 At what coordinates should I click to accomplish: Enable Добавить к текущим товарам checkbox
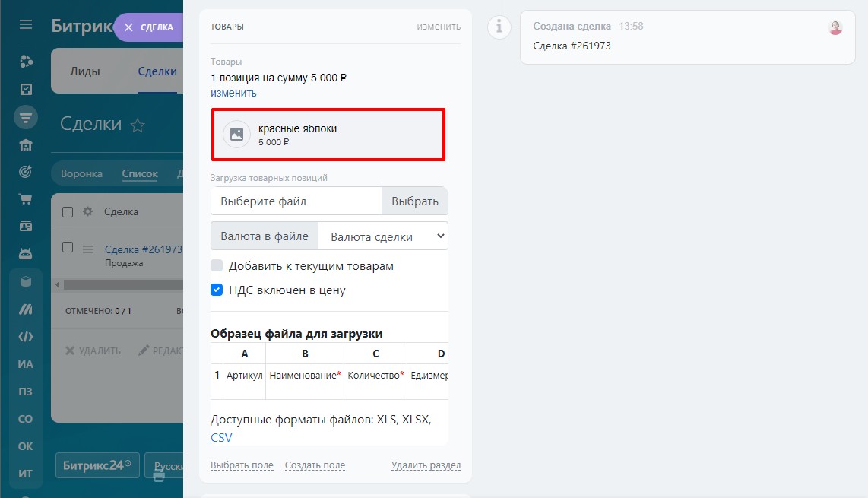pos(217,265)
